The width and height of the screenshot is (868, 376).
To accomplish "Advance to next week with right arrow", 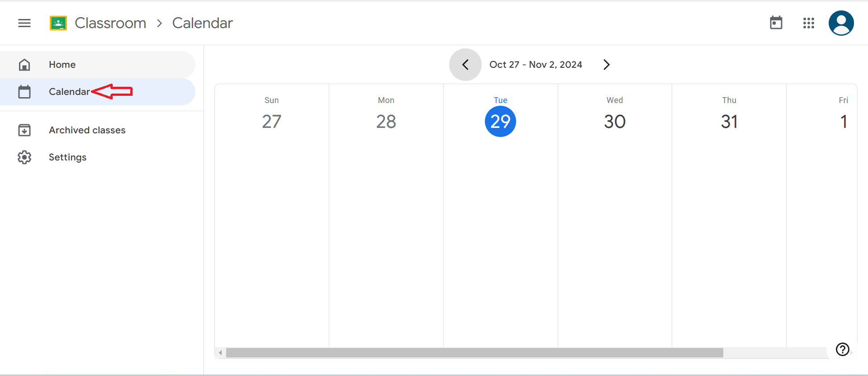I will [606, 64].
